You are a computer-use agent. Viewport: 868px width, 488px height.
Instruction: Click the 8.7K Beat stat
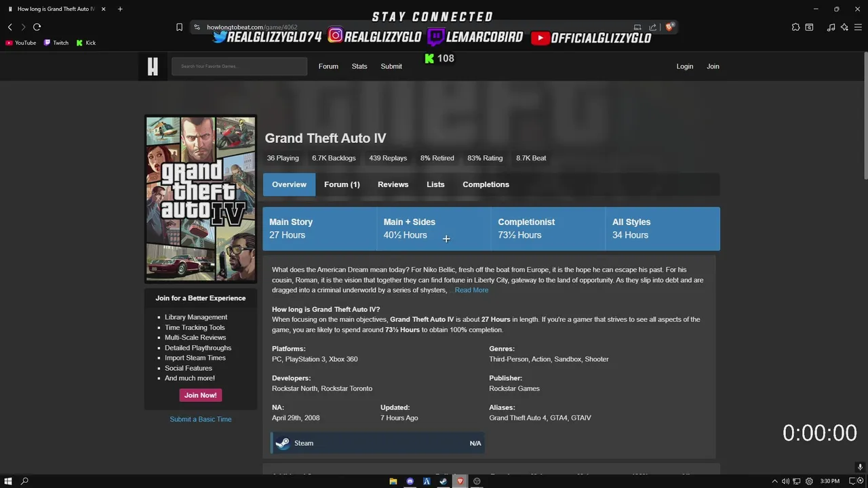click(531, 158)
